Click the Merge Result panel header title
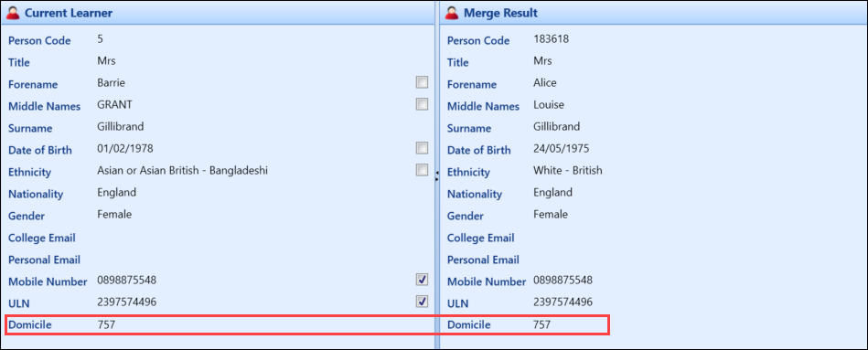 (x=500, y=14)
